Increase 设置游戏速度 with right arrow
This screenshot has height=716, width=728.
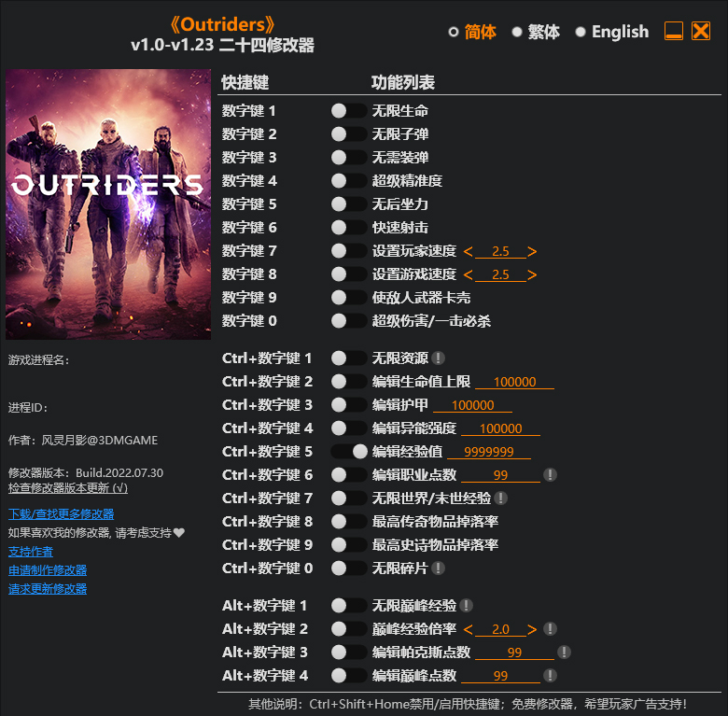coord(532,274)
